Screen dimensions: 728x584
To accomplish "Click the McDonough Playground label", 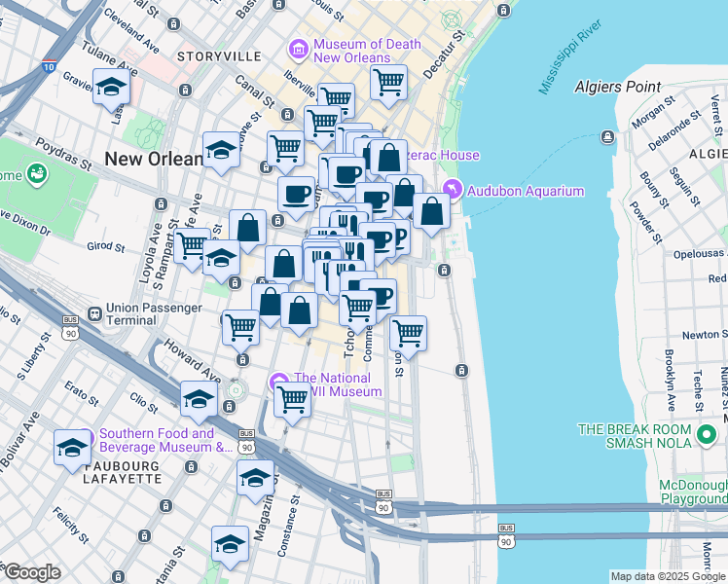I will [694, 493].
